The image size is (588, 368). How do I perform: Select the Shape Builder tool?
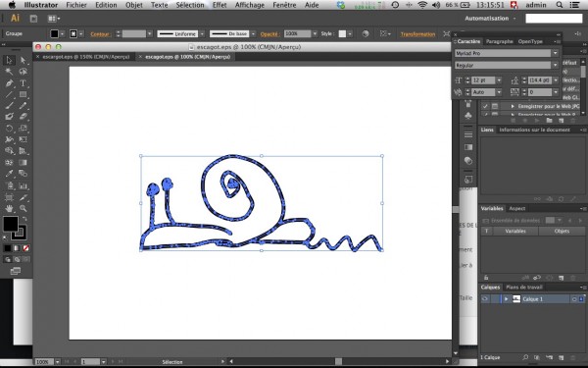[9, 151]
